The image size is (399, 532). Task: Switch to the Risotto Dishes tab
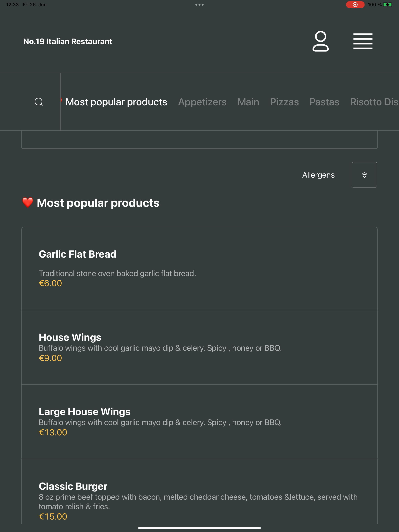[x=374, y=102]
